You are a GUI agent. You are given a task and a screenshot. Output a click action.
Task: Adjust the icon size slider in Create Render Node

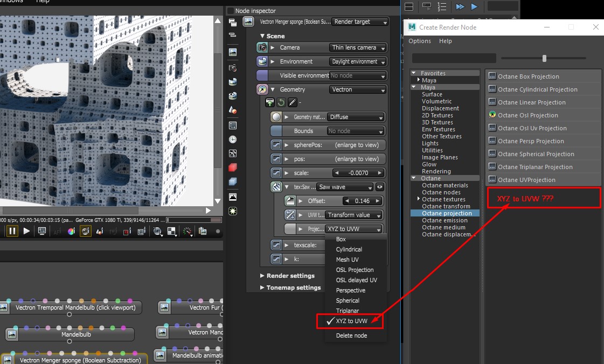coord(544,59)
